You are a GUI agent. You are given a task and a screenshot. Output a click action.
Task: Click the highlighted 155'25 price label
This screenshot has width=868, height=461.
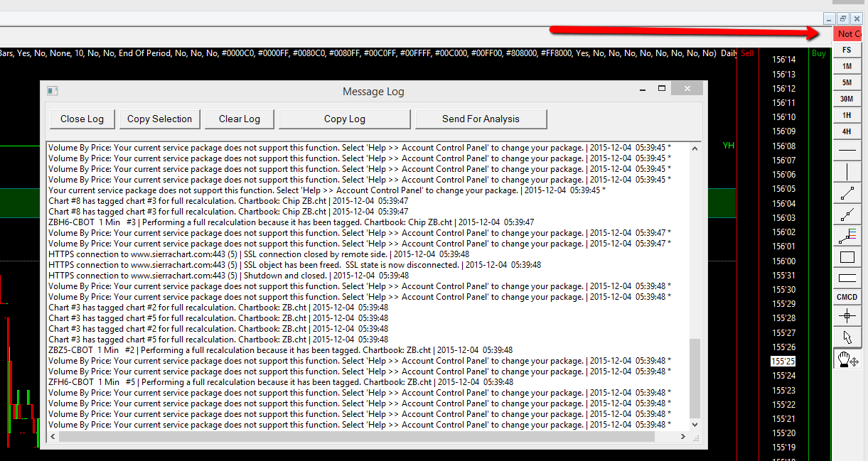[783, 361]
